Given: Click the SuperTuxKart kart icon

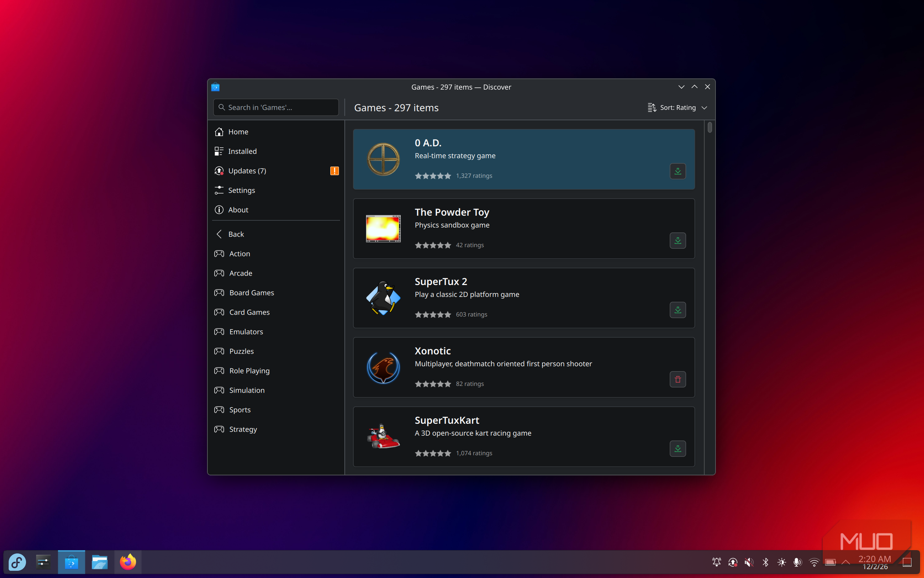Looking at the screenshot, I should [x=383, y=436].
